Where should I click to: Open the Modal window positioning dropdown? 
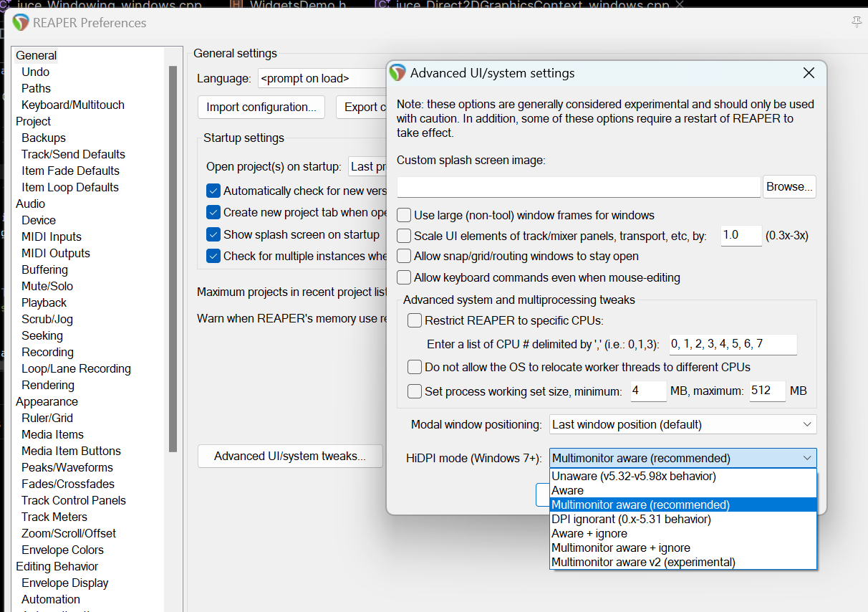[x=683, y=424]
